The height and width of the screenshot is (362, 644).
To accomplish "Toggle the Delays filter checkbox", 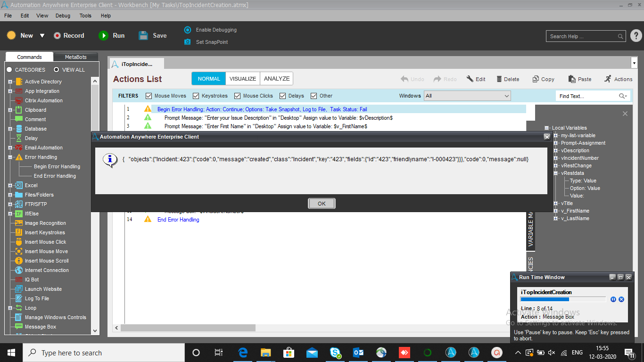I will [283, 96].
